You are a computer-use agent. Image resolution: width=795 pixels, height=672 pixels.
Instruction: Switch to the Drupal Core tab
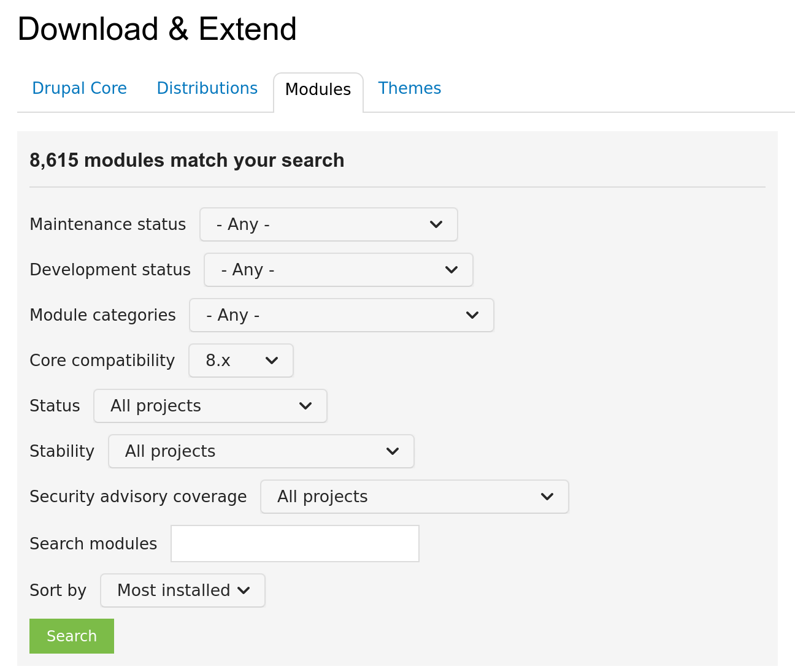[79, 88]
